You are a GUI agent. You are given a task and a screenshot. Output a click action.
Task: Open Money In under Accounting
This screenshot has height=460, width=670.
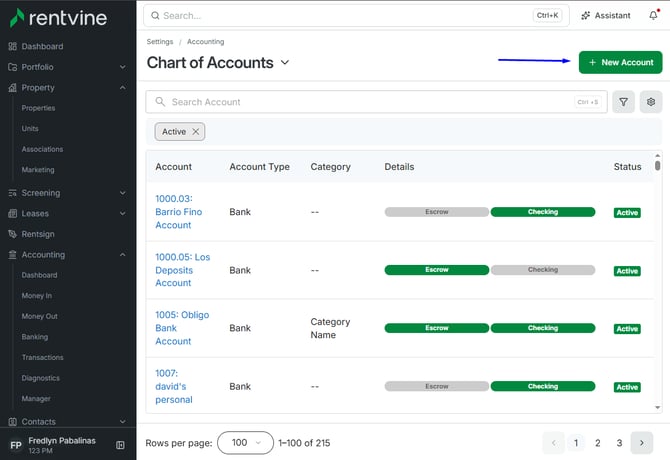pyautogui.click(x=37, y=296)
